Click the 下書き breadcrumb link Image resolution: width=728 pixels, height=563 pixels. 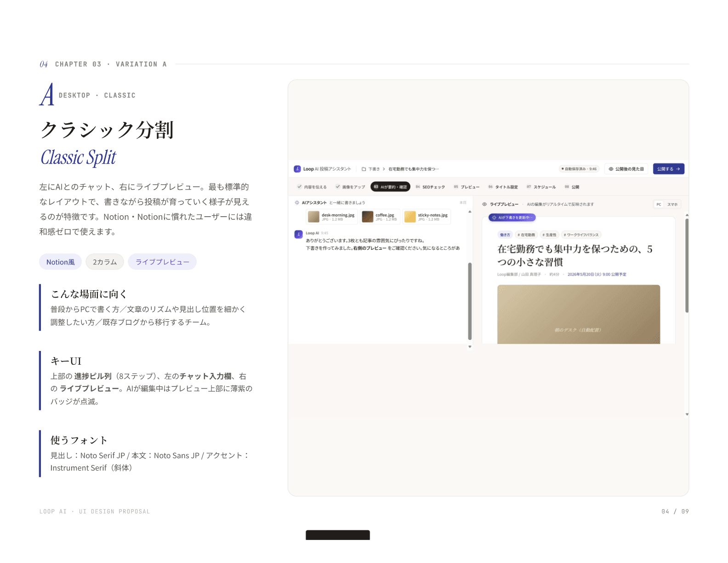click(x=374, y=169)
